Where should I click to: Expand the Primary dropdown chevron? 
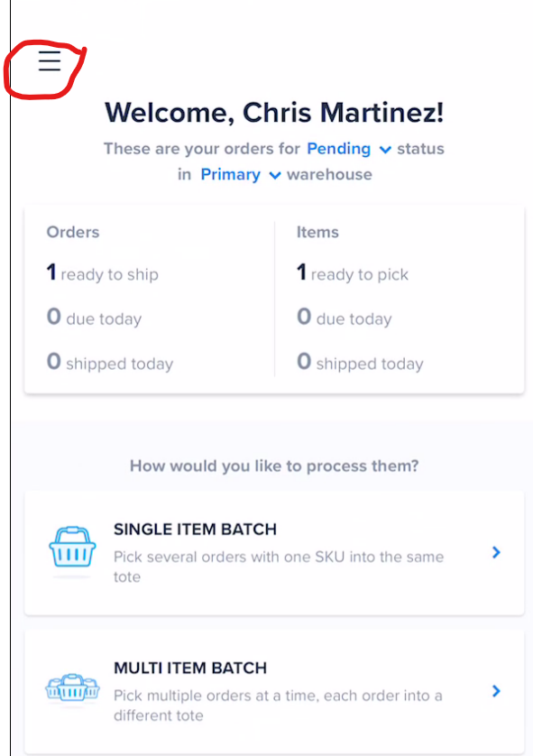click(275, 176)
